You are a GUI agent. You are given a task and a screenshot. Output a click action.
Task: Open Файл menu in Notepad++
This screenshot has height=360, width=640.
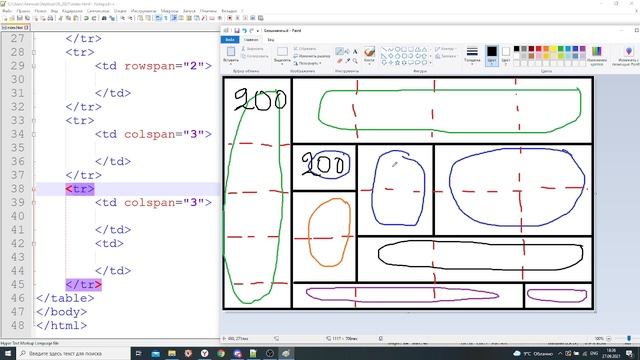7,11
